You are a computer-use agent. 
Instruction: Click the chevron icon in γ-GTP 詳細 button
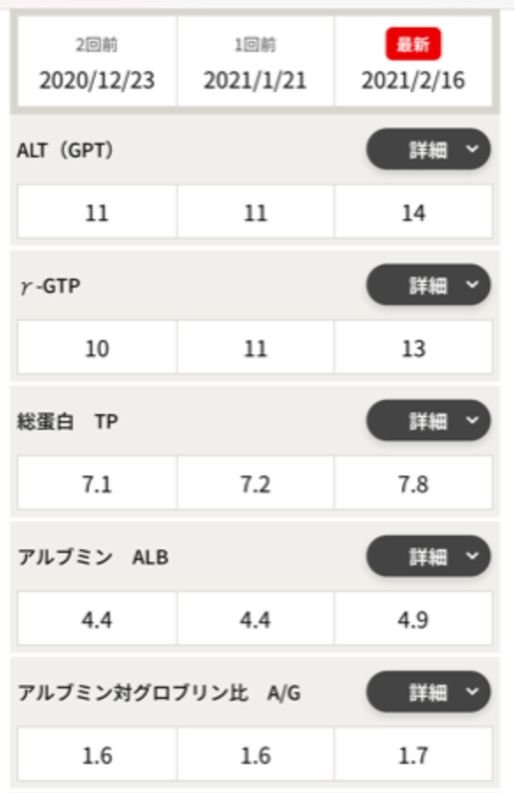point(472,285)
